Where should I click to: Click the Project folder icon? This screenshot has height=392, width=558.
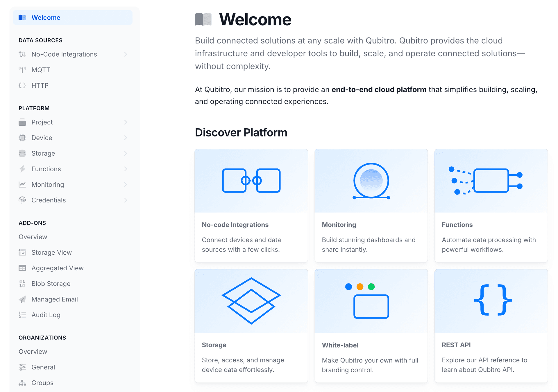point(22,122)
